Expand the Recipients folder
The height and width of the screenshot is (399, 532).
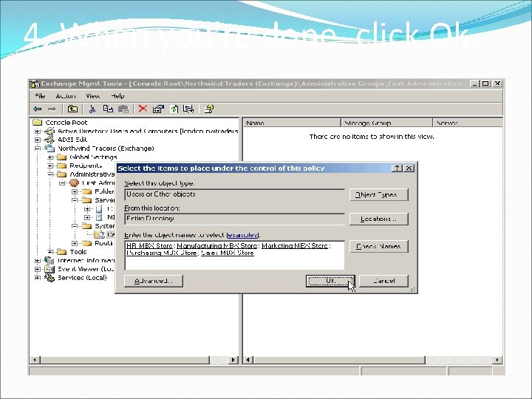tap(50, 166)
